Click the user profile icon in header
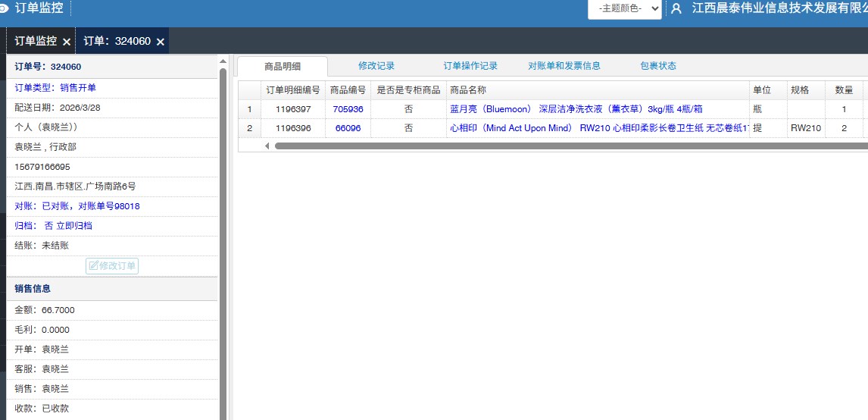This screenshot has height=420, width=868. (x=676, y=8)
